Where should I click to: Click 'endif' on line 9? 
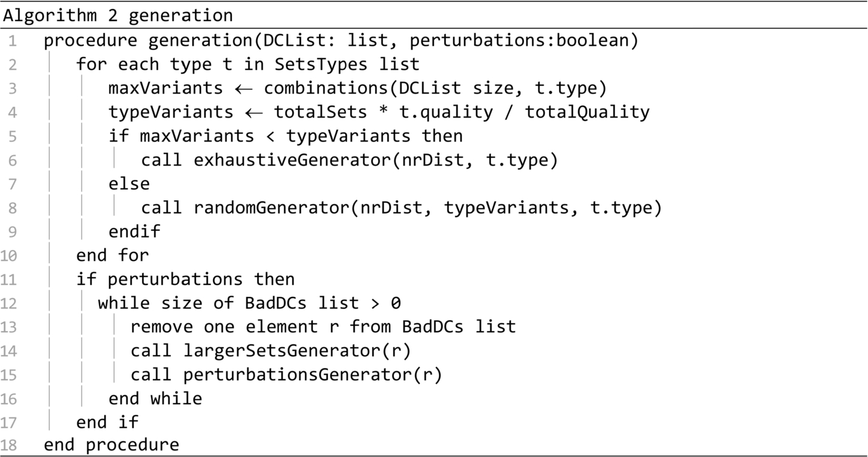point(134,231)
